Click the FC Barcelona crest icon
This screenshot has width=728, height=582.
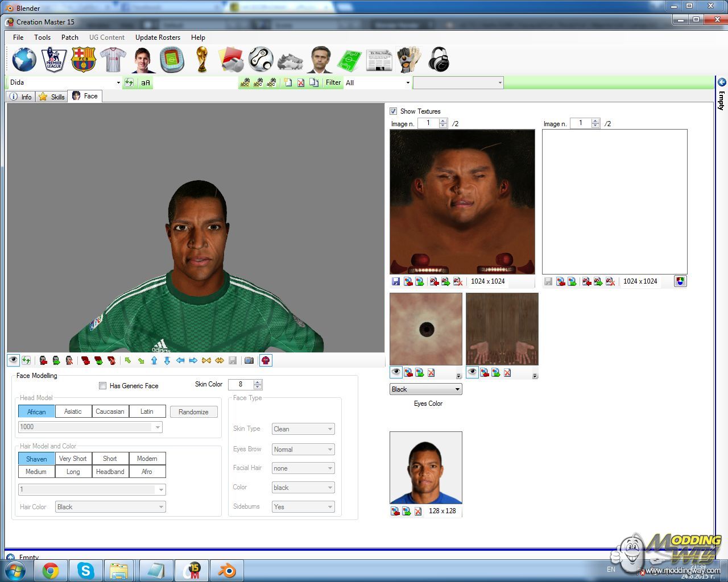click(83, 60)
